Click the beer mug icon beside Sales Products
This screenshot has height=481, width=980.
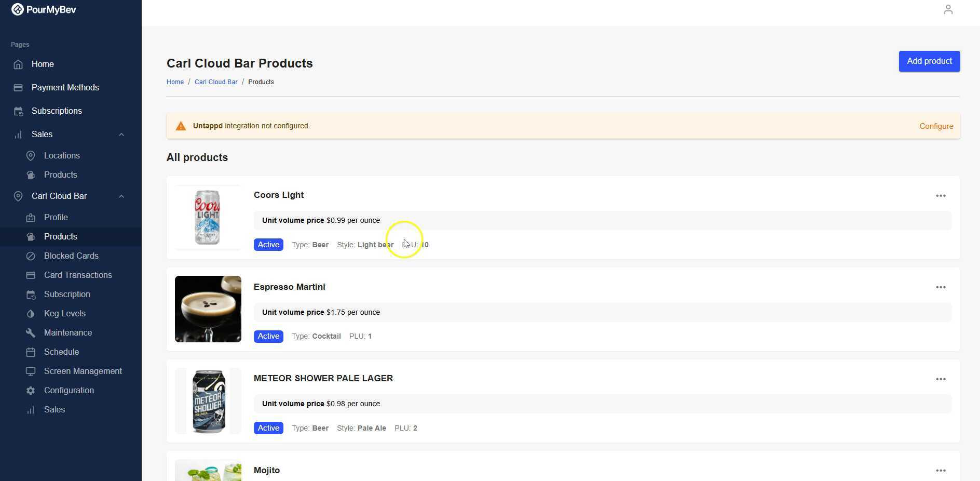pos(31,175)
